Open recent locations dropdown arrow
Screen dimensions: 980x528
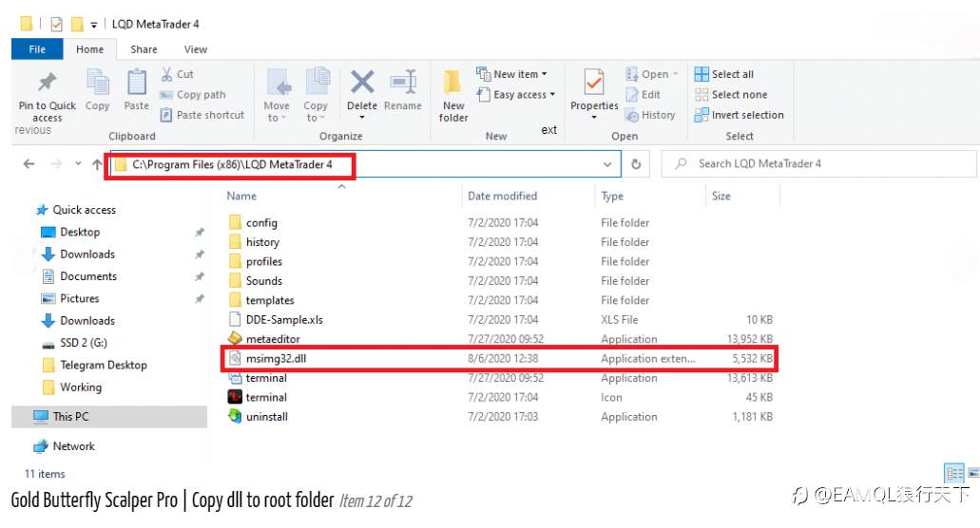tap(78, 164)
